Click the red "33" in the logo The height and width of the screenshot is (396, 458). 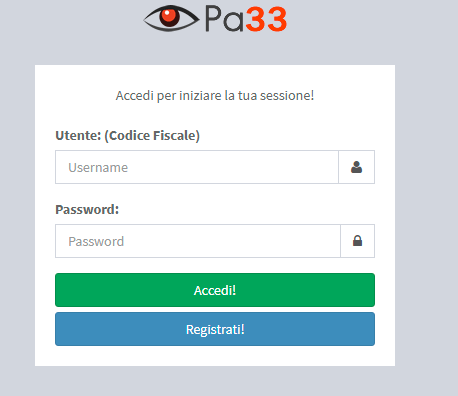coord(266,20)
